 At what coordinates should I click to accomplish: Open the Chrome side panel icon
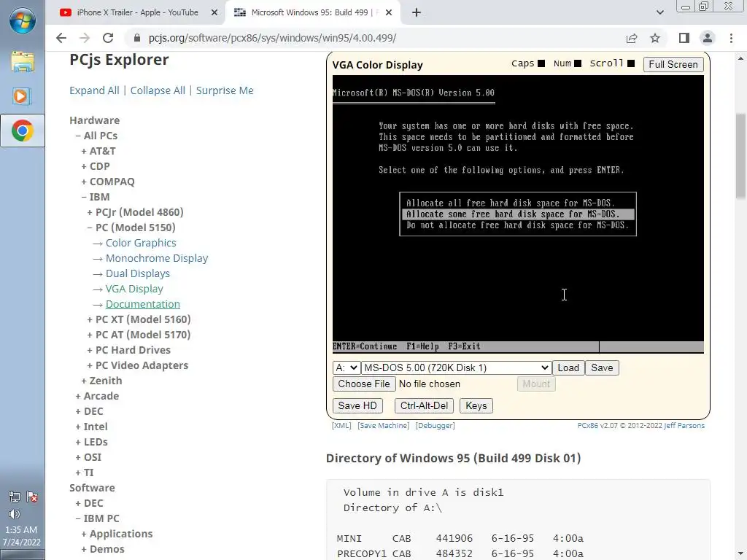pyautogui.click(x=684, y=38)
